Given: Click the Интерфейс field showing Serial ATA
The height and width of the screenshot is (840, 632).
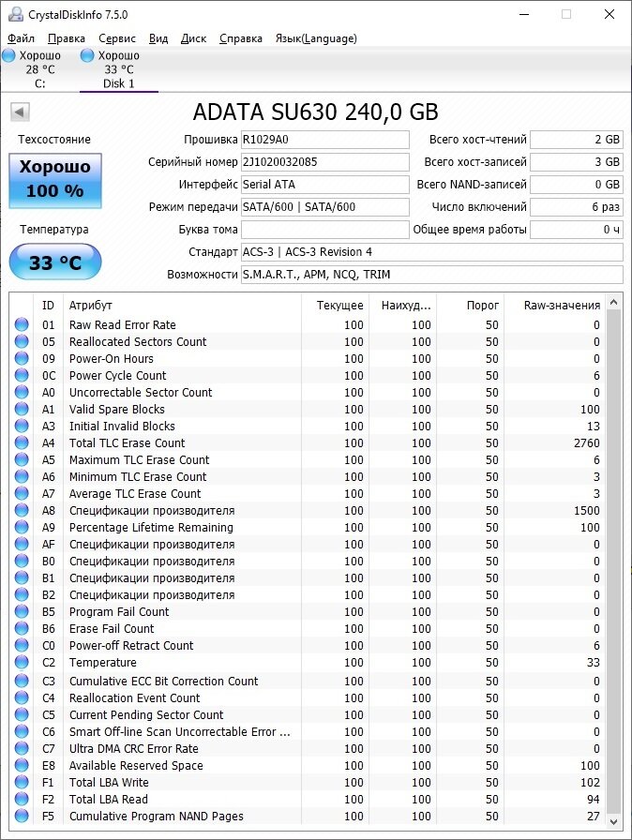Looking at the screenshot, I should pyautogui.click(x=325, y=185).
